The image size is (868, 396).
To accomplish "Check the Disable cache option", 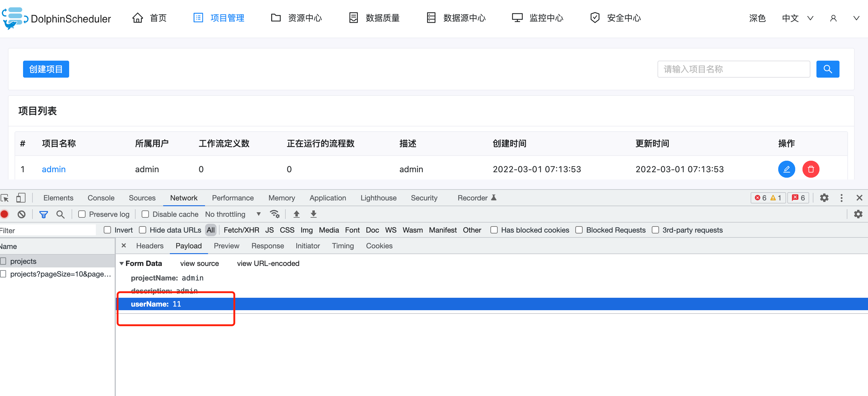I will point(145,214).
